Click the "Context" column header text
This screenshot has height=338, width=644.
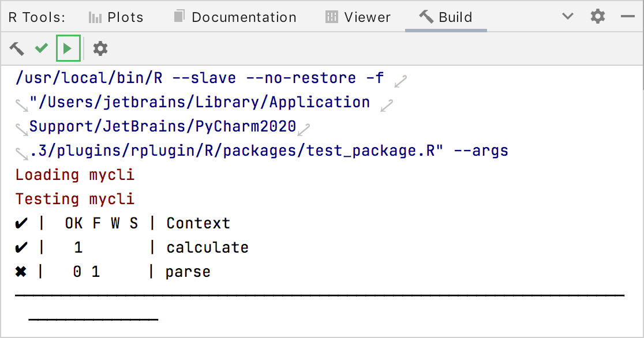(198, 223)
